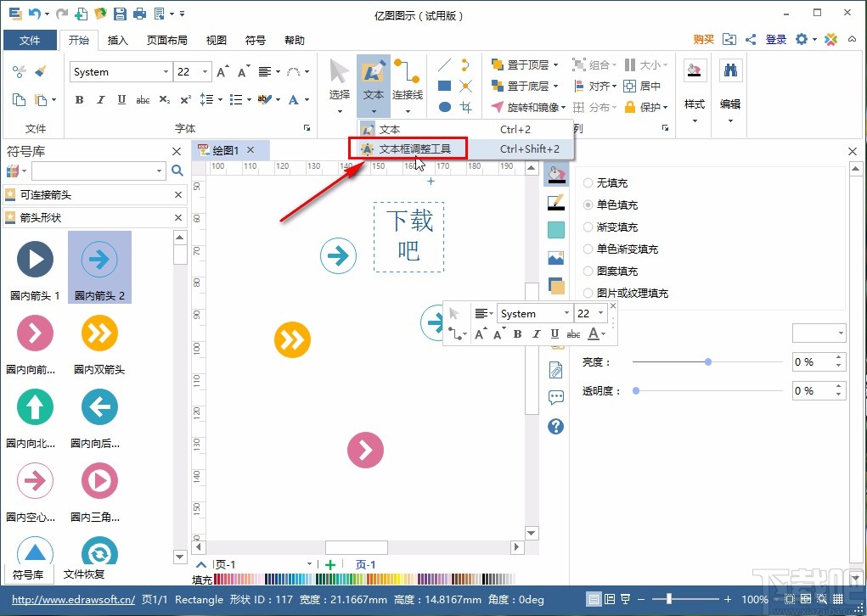Image resolution: width=867 pixels, height=616 pixels.
Task: Open the fill paint bucket panel icon
Action: click(x=556, y=175)
